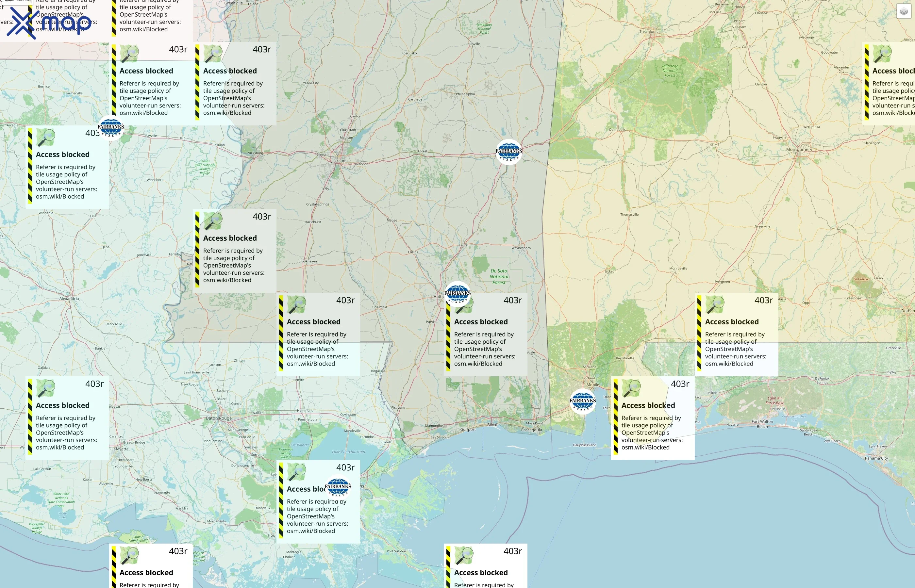Click the Lake Pontchartrain label
Screen dimensions: 915x588
tap(348, 452)
